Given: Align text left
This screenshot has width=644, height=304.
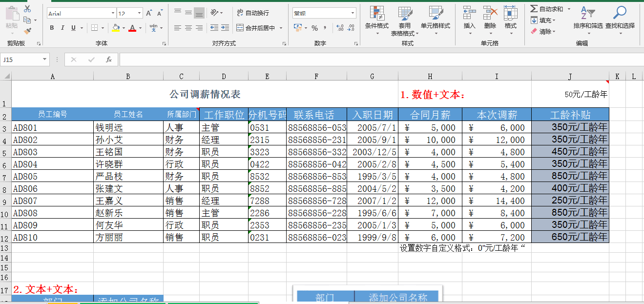Looking at the screenshot, I should click(x=178, y=28).
